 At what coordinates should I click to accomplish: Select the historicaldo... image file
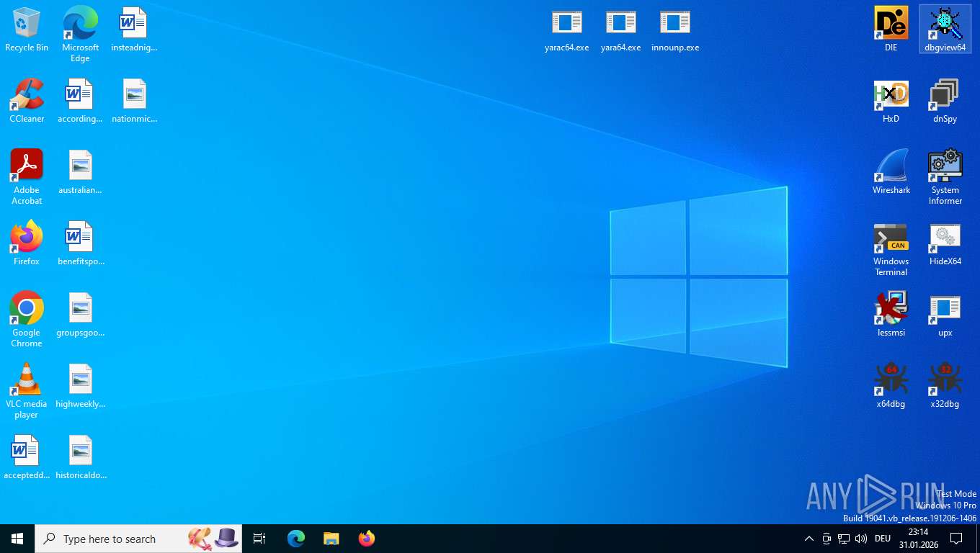click(80, 457)
